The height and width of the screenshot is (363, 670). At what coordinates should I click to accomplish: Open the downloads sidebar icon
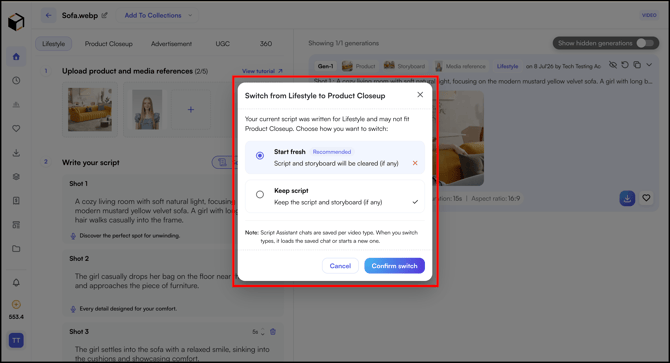(x=16, y=153)
